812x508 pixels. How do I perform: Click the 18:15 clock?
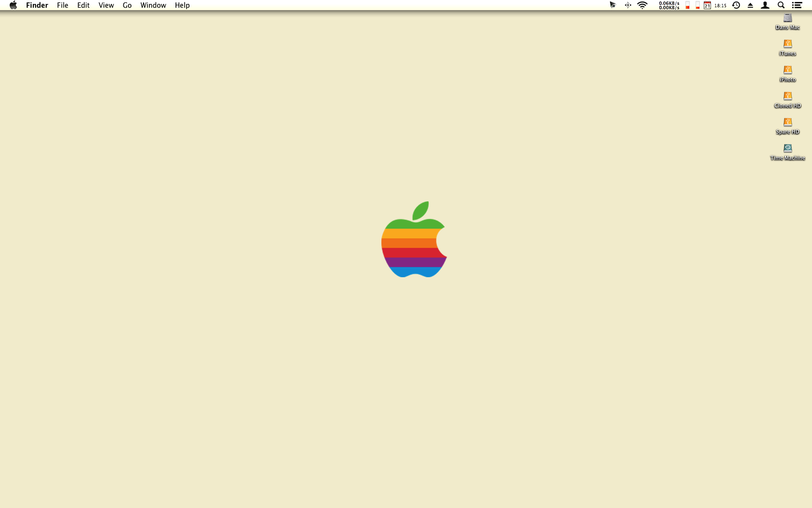720,6
